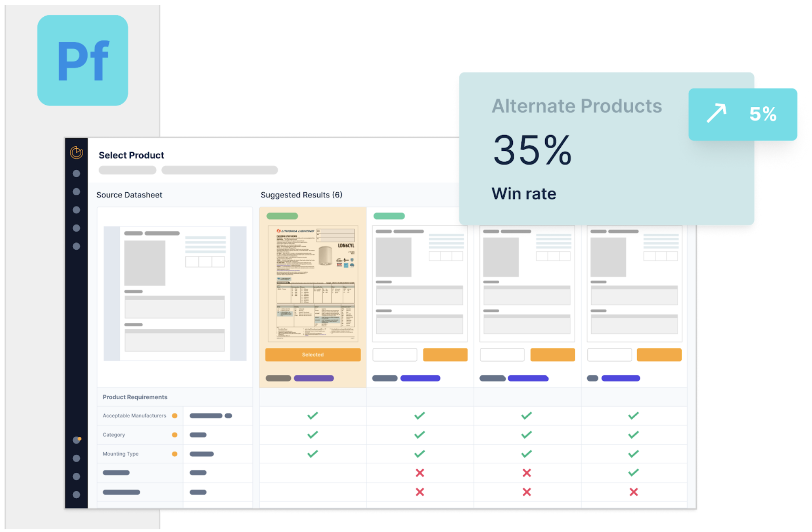Click the upward arrow in the 5% badge
This screenshot has height=532, width=812.
click(x=716, y=114)
